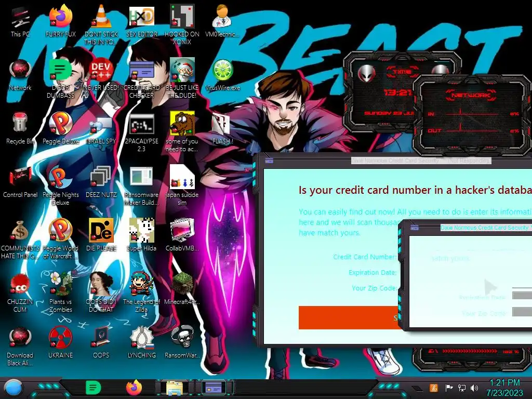The width and height of the screenshot is (532, 399).
Task: Open the OOPS desktop shortcut
Action: point(101,343)
